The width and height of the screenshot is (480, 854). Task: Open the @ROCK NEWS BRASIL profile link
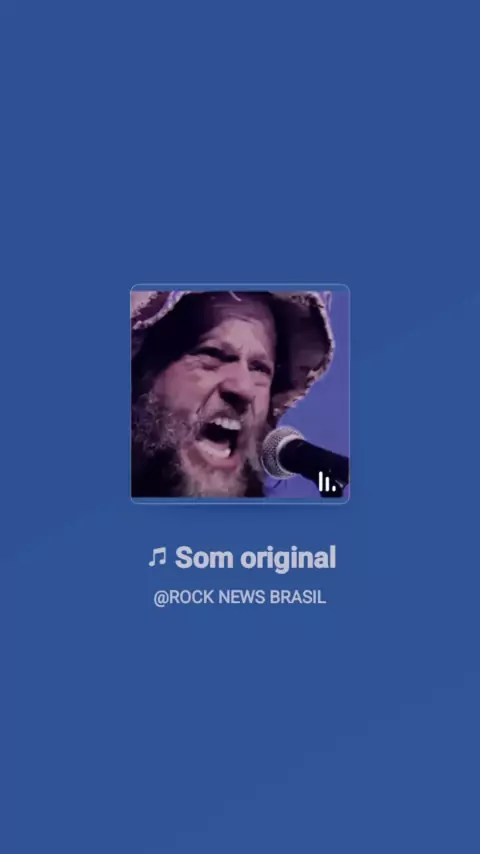[240, 597]
